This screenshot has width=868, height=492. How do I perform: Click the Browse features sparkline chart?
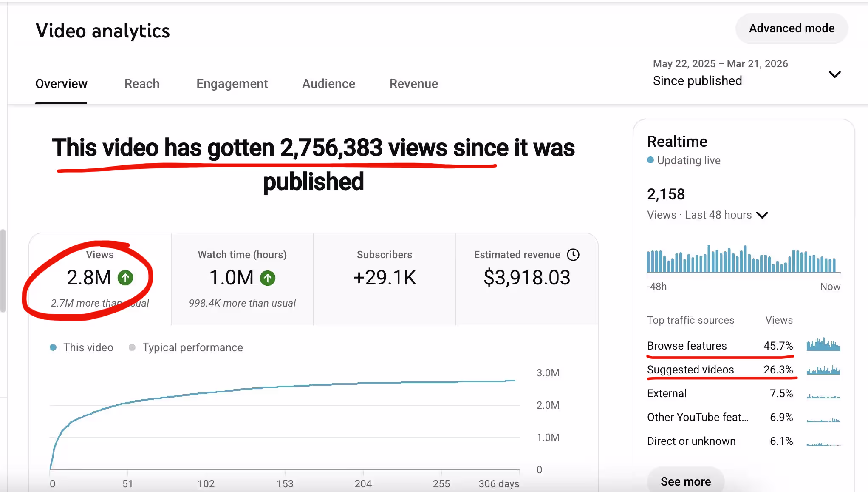[x=823, y=345]
